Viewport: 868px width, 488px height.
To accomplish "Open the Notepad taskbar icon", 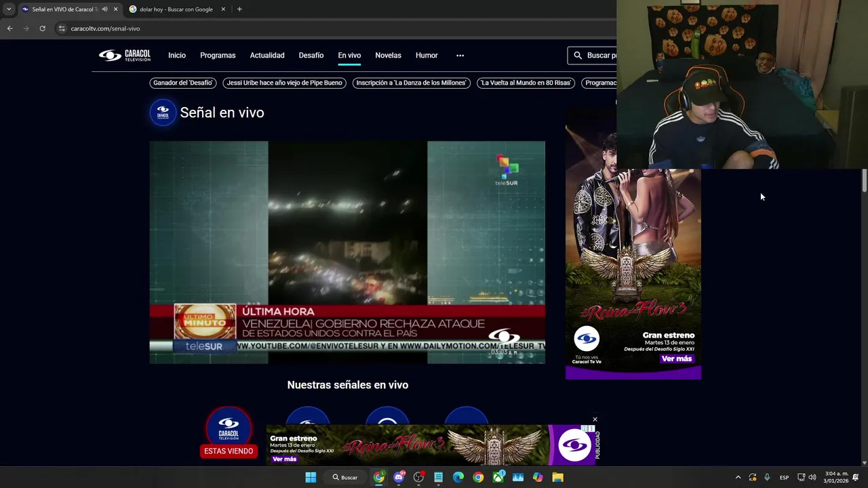I will point(438,477).
